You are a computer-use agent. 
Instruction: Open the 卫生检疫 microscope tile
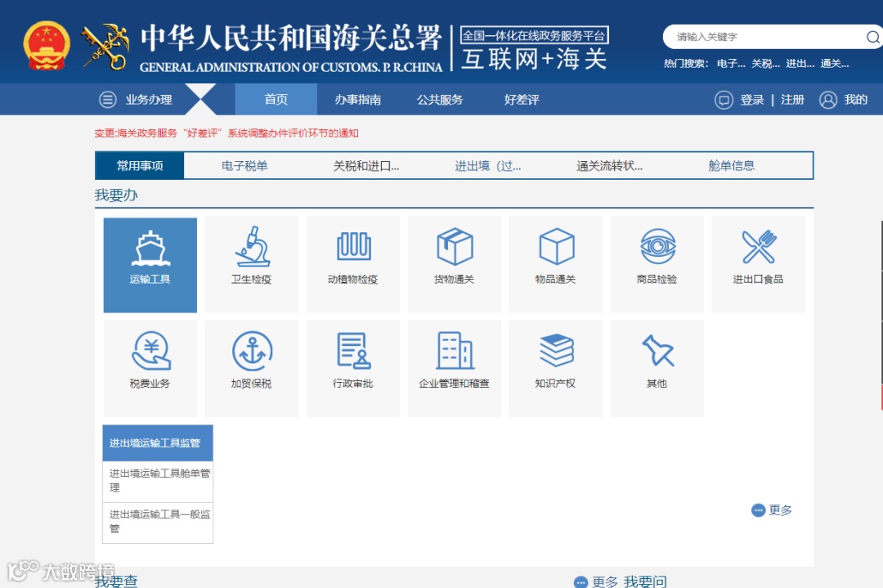(x=251, y=265)
